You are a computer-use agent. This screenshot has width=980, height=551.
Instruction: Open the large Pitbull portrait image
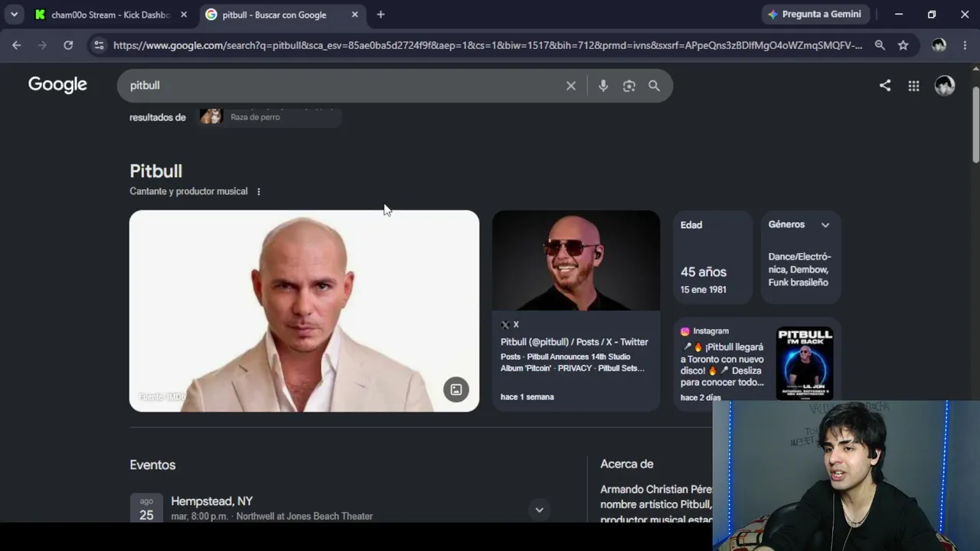[304, 311]
